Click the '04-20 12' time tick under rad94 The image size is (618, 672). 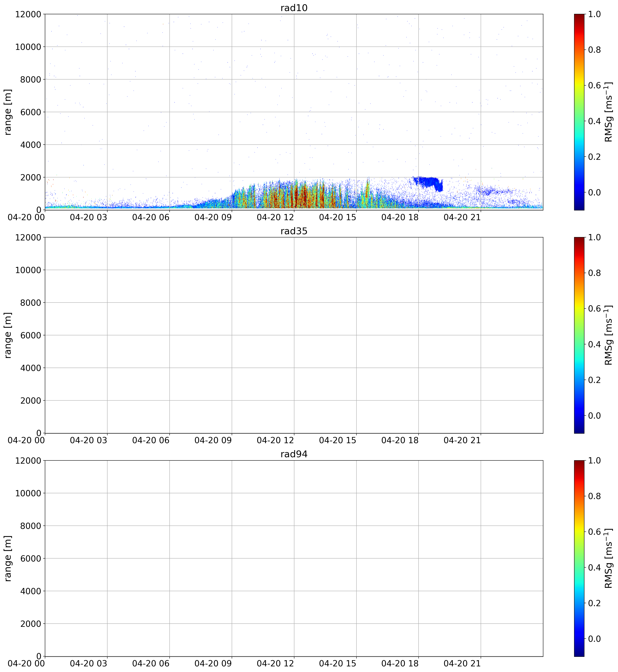click(276, 664)
